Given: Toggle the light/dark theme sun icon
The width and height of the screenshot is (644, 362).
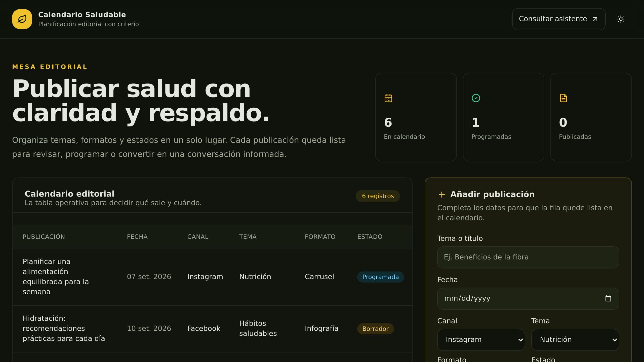Looking at the screenshot, I should point(621,19).
